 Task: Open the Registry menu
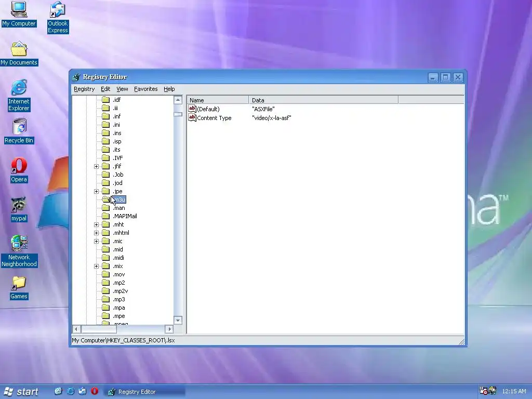84,89
